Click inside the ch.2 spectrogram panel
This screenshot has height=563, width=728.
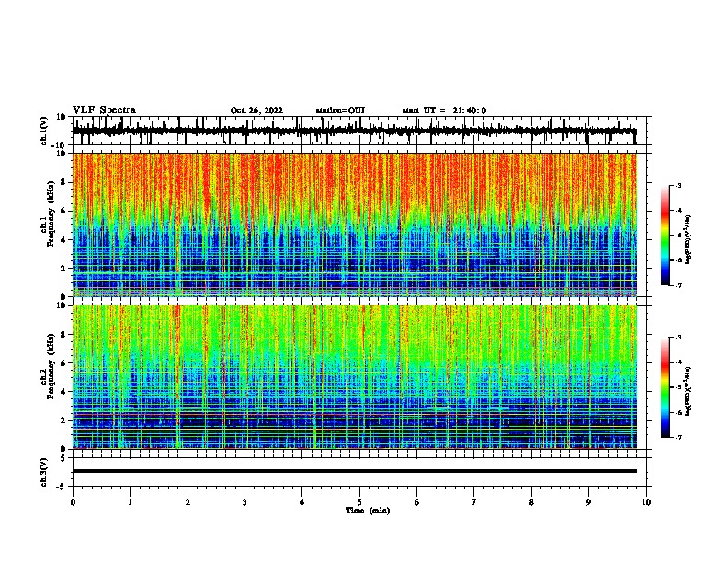354,377
